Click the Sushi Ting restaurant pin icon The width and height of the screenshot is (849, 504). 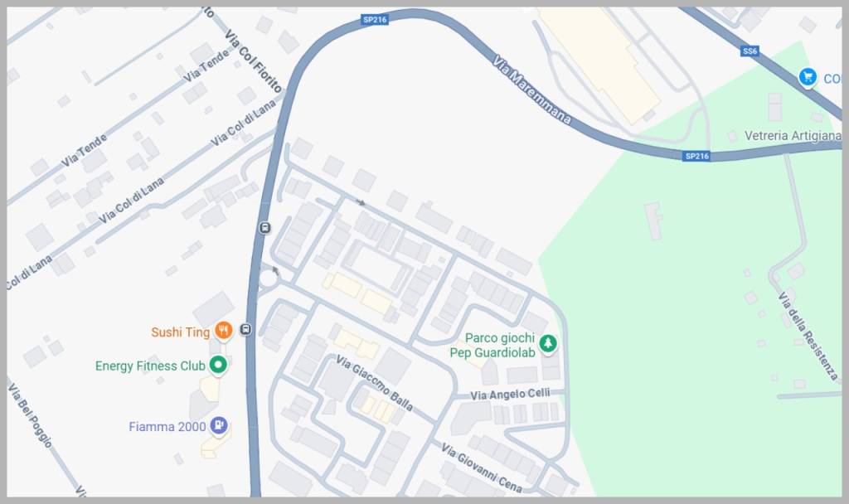[223, 330]
